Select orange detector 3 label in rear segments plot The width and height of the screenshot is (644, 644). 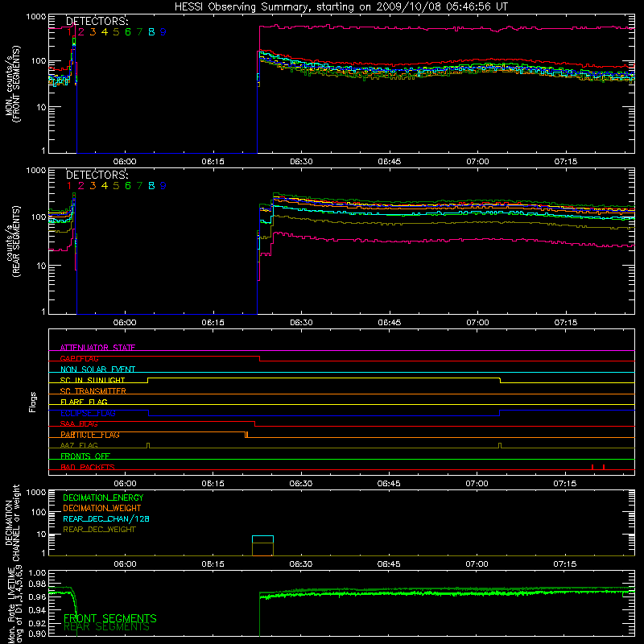pyautogui.click(x=93, y=186)
